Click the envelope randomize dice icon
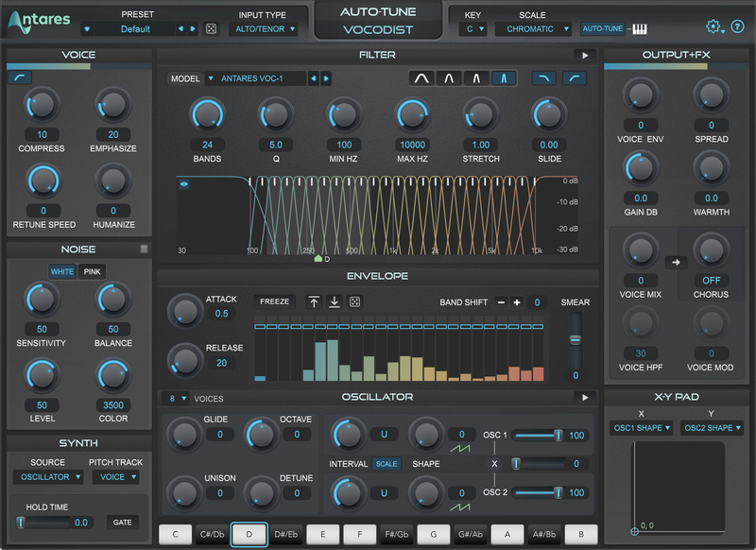This screenshot has height=550, width=756. coord(354,302)
